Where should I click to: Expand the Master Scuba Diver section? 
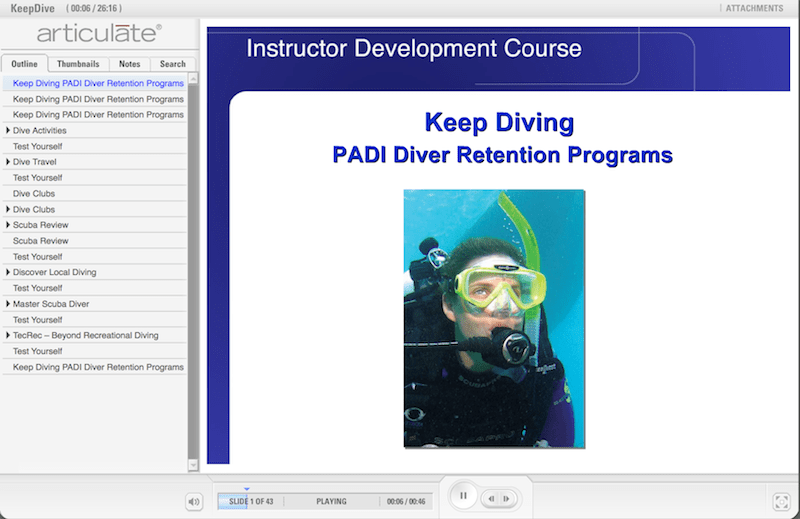(8, 304)
